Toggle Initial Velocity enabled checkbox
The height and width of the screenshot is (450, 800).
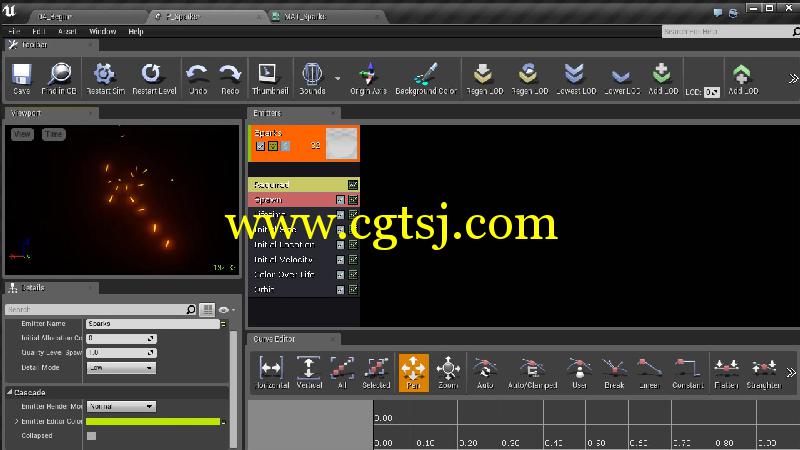coord(340,260)
